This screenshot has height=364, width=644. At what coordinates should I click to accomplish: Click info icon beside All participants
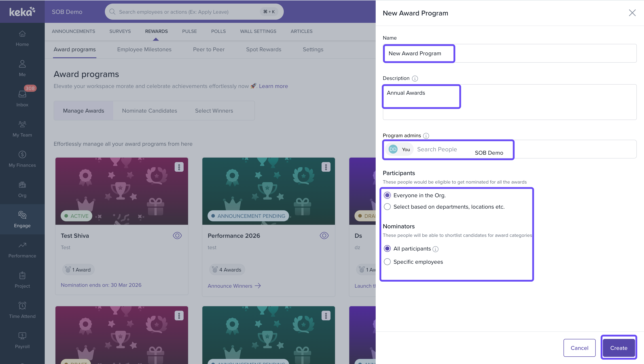pyautogui.click(x=436, y=249)
